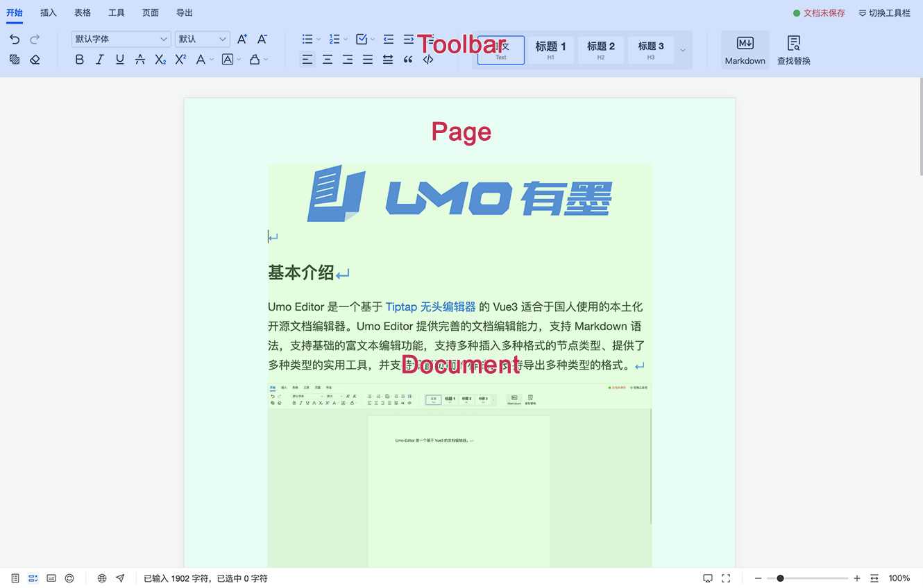The image size is (923, 588).
Task: Apply text background with boxed A icon
Action: 227,60
